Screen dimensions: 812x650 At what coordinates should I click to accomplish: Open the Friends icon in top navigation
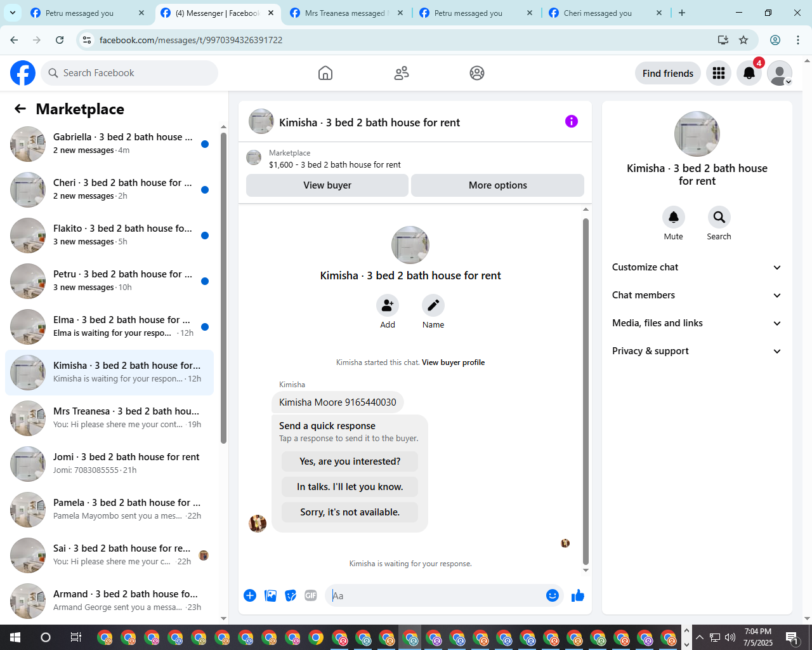[x=402, y=73]
